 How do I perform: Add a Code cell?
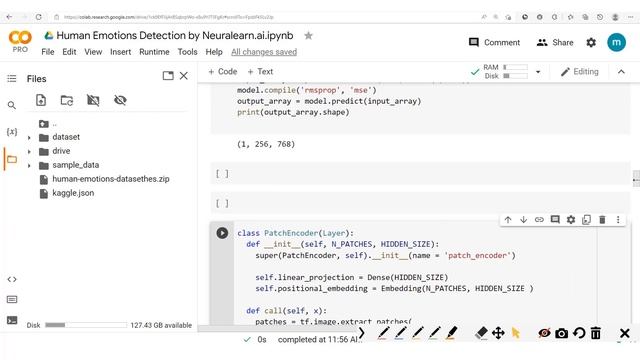[x=222, y=71]
